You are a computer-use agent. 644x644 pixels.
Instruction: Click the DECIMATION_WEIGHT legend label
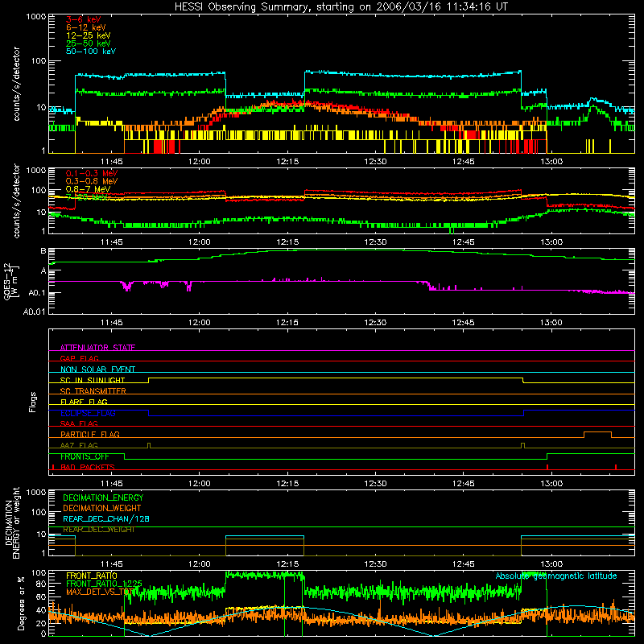(101, 509)
